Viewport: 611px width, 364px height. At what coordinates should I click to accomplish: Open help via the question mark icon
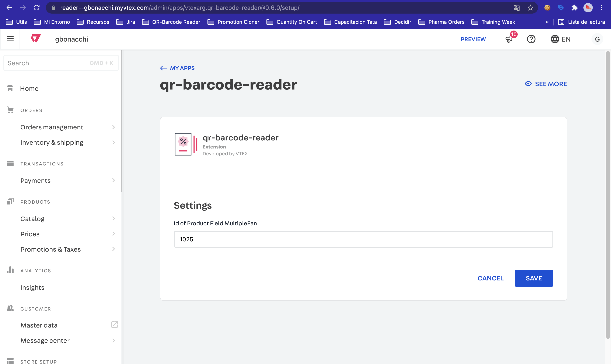click(531, 39)
